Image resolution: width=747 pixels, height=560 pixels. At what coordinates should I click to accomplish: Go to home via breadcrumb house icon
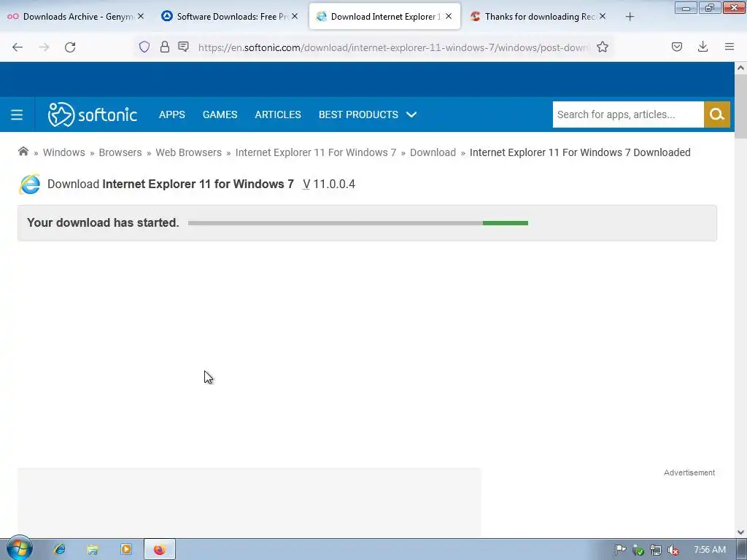pyautogui.click(x=23, y=152)
